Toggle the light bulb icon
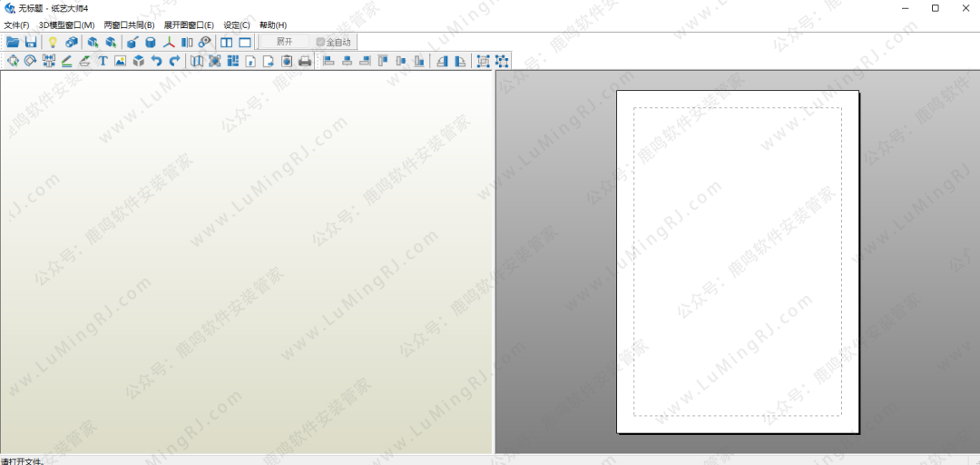 tap(53, 43)
